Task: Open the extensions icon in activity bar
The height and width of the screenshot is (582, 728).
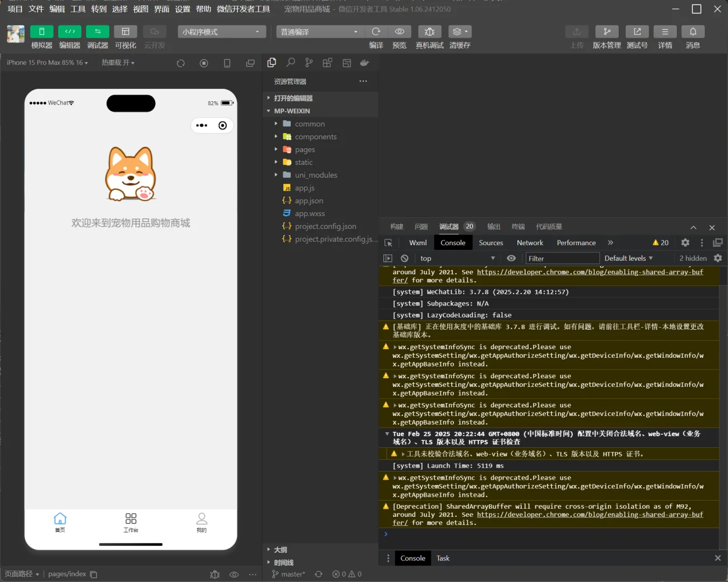Action: [x=327, y=63]
